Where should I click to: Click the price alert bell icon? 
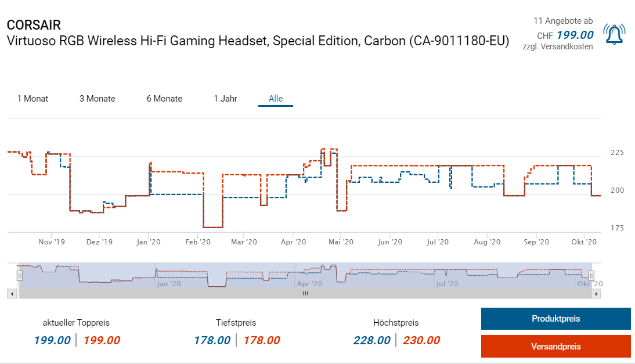point(614,34)
